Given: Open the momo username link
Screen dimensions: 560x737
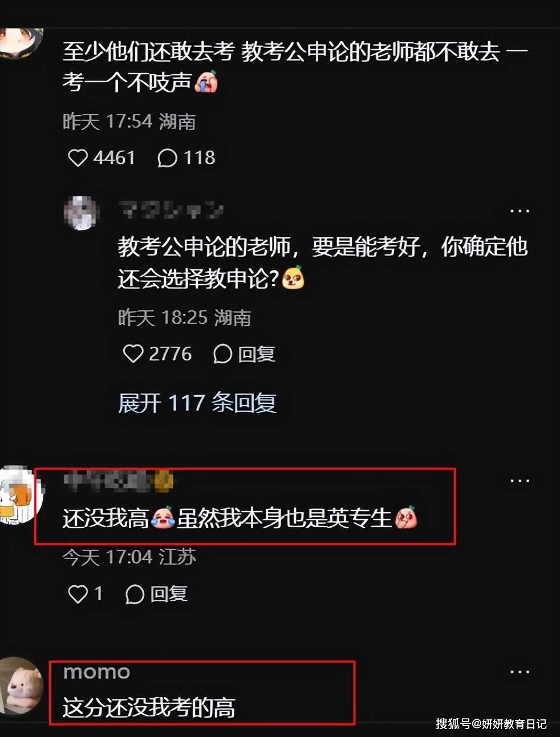Looking at the screenshot, I should (96, 672).
